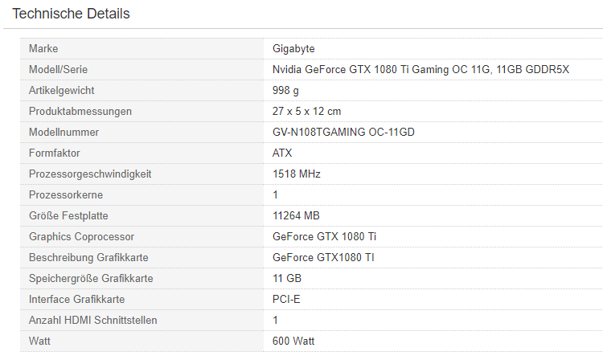603x364 pixels.
Task: Click the Marke row label
Action: 43,49
